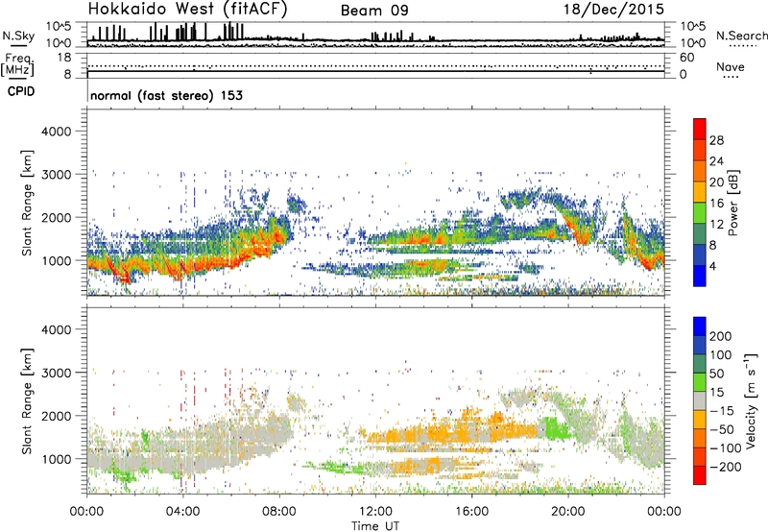768x532 pixels.
Task: Click the '12' power colorbar label
Action: 716,224
